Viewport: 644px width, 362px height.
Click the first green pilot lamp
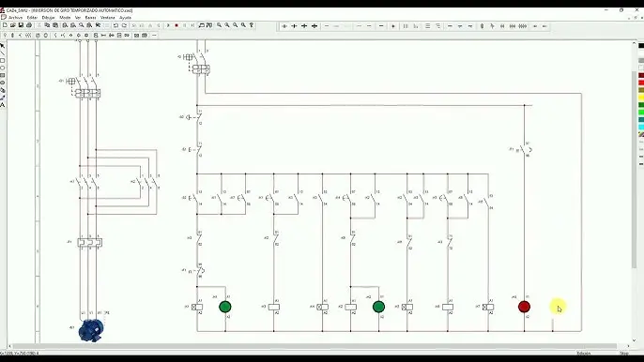225,307
